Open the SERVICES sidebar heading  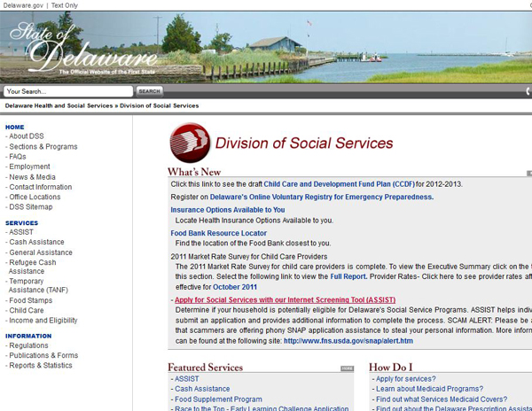point(21,223)
